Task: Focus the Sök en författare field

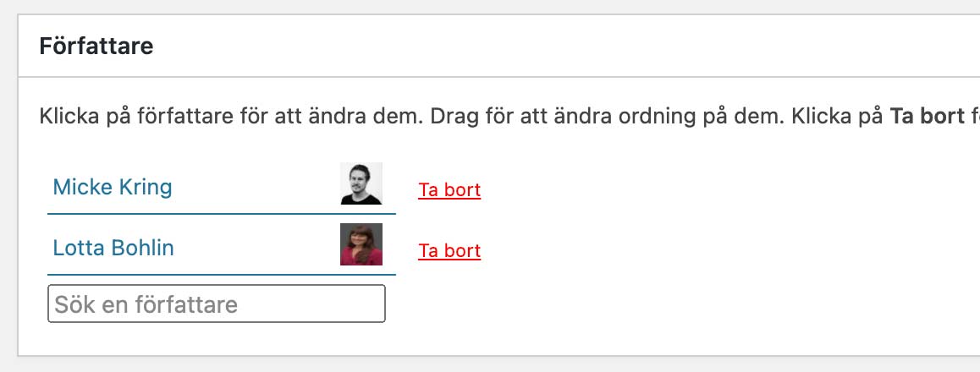Action: (x=217, y=304)
